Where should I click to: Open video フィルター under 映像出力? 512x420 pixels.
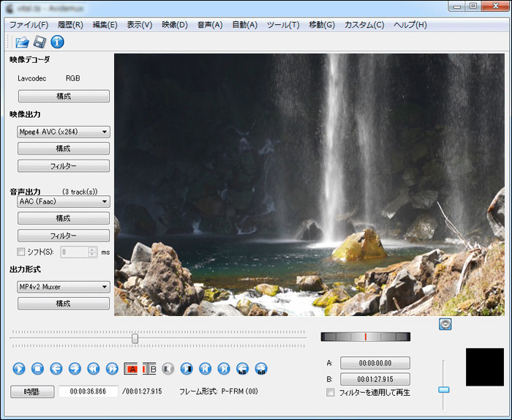[64, 166]
